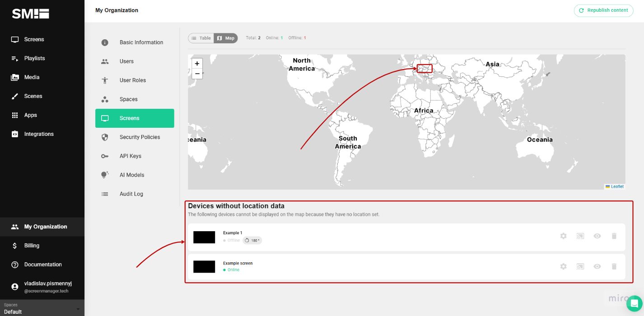Select the Screens organization section

click(135, 118)
